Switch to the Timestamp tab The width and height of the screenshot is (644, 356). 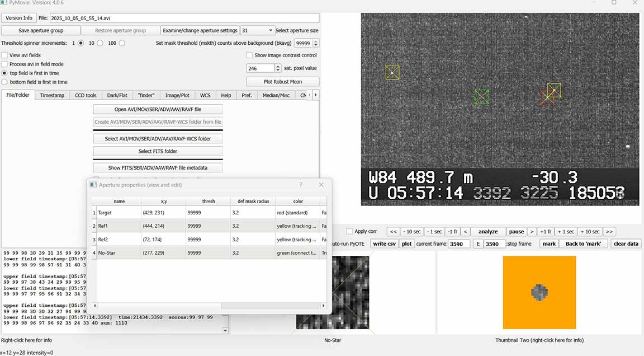tap(52, 95)
